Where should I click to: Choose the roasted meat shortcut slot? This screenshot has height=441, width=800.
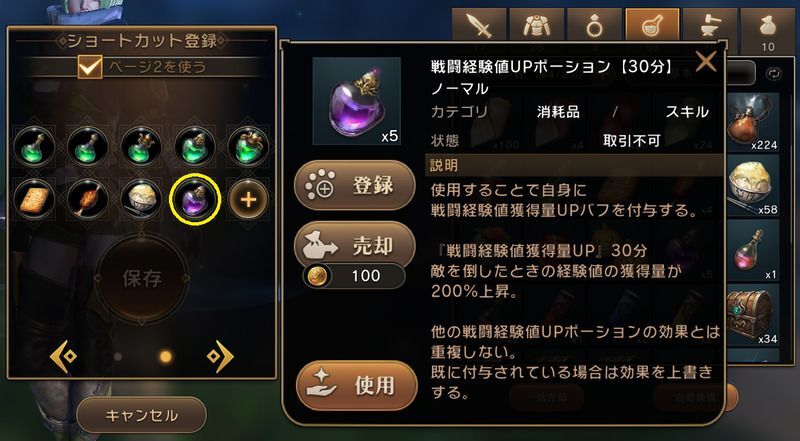click(x=88, y=200)
